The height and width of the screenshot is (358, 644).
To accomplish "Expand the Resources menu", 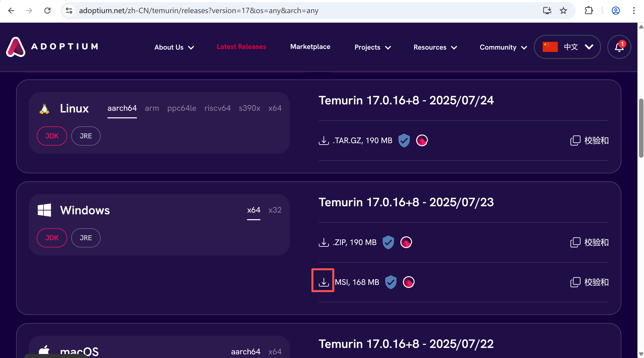I will [435, 47].
